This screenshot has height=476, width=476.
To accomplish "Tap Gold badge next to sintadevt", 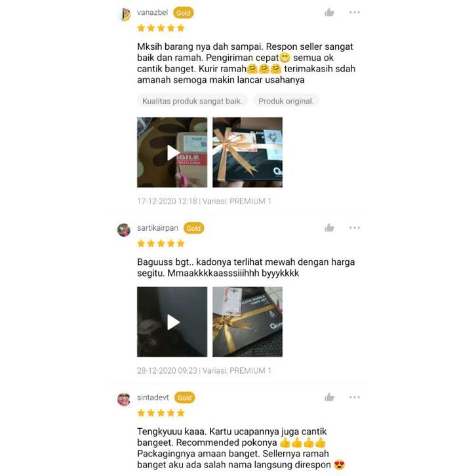I will [x=185, y=398].
